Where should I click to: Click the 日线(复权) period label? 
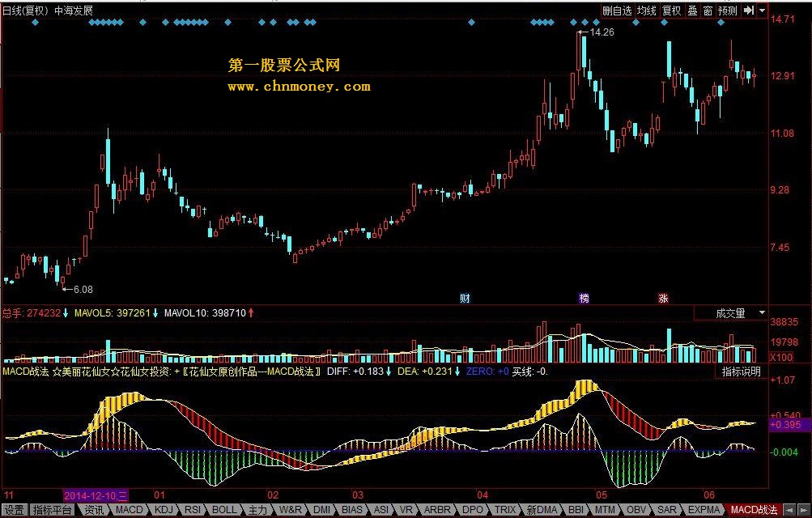pos(25,11)
